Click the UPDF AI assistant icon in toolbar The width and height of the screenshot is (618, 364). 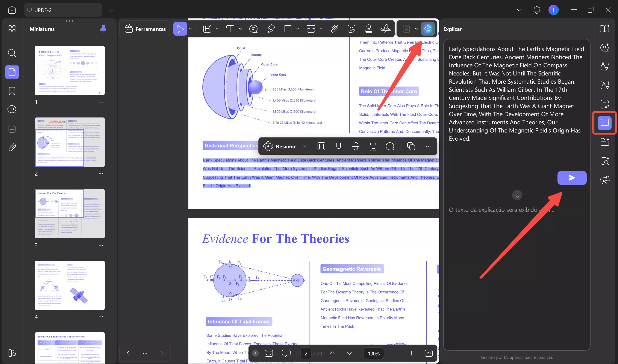click(427, 29)
